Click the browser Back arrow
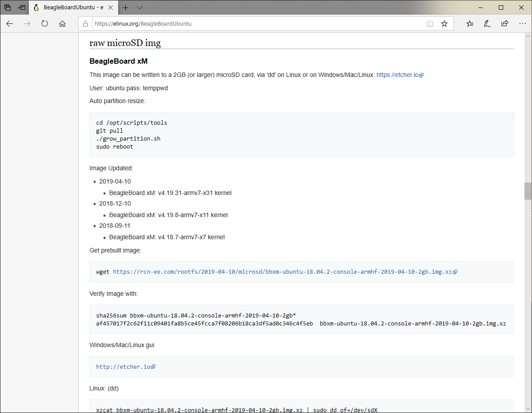The height and width of the screenshot is (413, 532). tap(10, 24)
